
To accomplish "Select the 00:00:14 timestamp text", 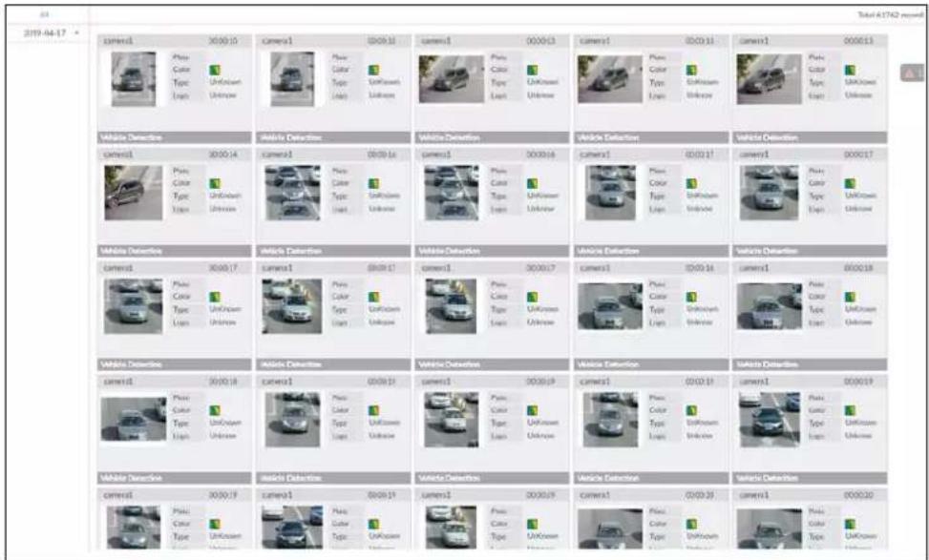I will coord(222,155).
